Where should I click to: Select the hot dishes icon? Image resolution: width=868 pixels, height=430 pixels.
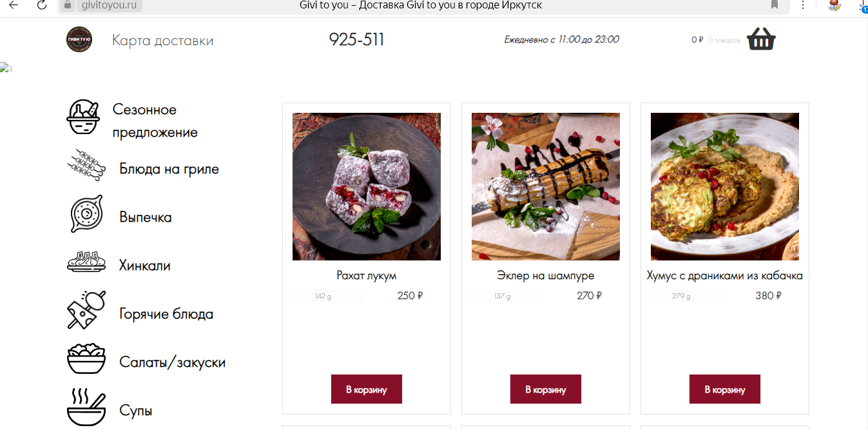tap(86, 309)
